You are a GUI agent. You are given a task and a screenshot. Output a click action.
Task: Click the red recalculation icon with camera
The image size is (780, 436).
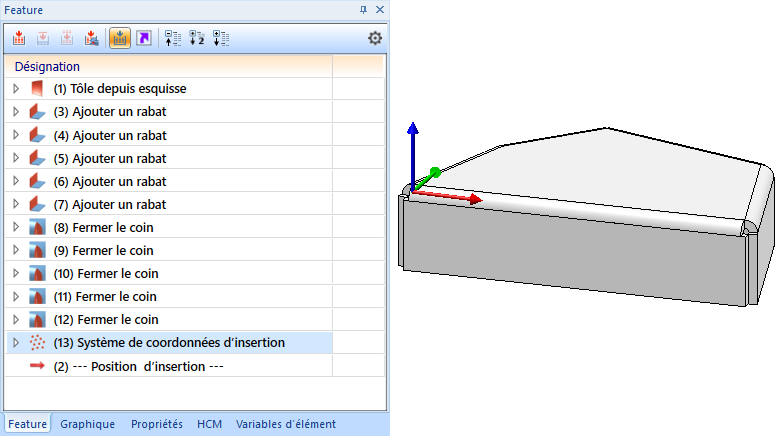(x=91, y=38)
